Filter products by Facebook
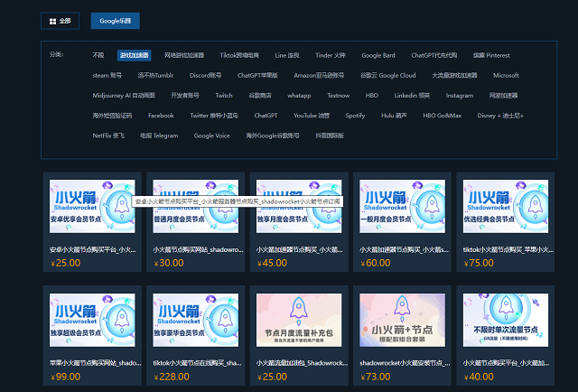 tap(161, 116)
